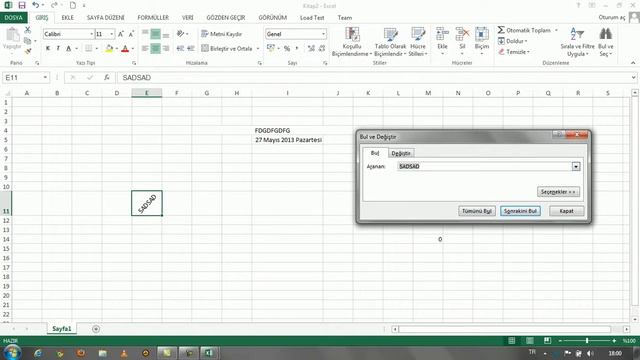The height and width of the screenshot is (360, 640).
Task: Click the Sil delete cells icon
Action: click(462, 34)
